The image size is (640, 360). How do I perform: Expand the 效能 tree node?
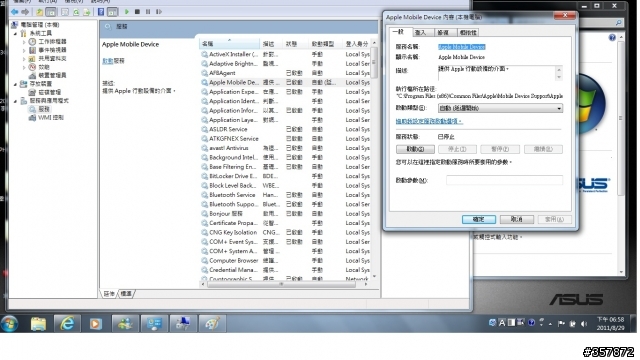point(24,67)
